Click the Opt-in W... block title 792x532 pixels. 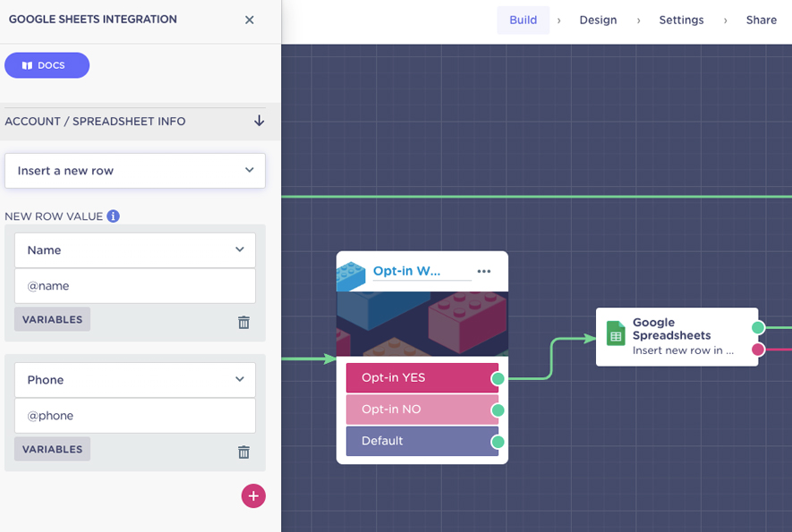(406, 271)
